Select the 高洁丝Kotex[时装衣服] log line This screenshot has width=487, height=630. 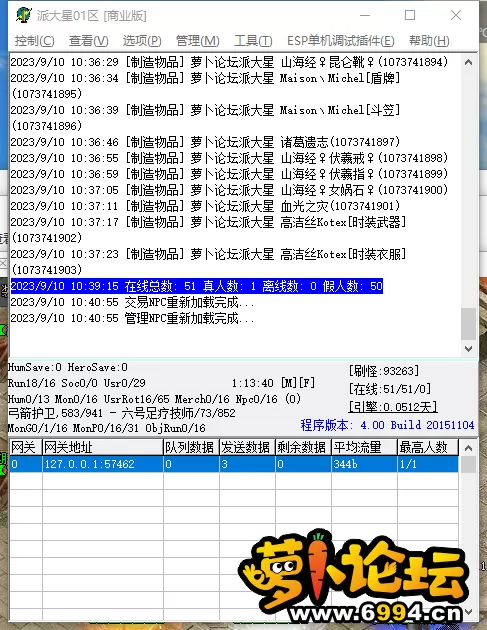[208, 262]
